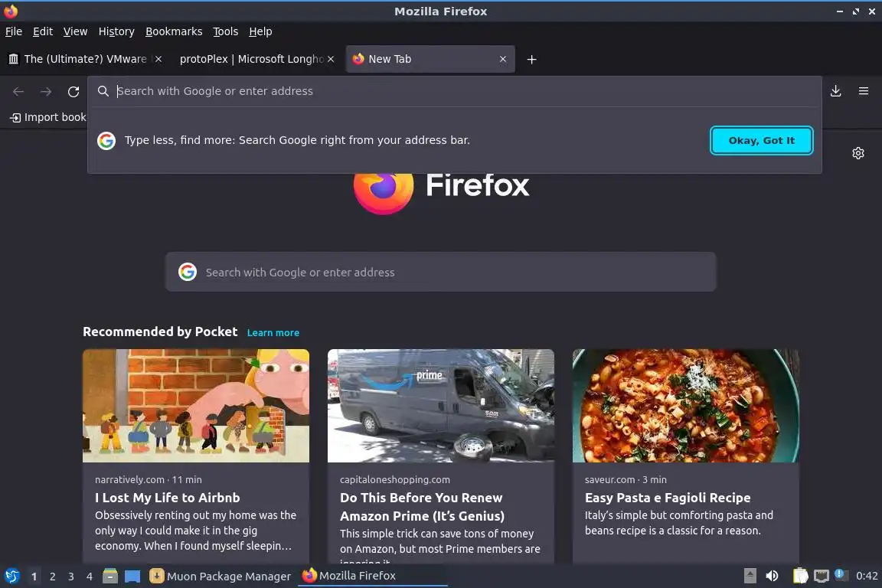Click Mozilla Firefox taskbar window button
882x588 pixels.
[372, 576]
